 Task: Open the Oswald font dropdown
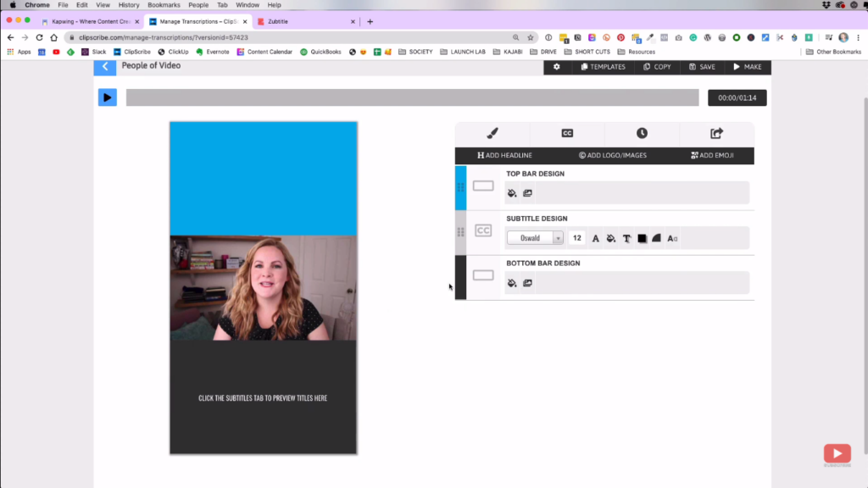click(535, 238)
